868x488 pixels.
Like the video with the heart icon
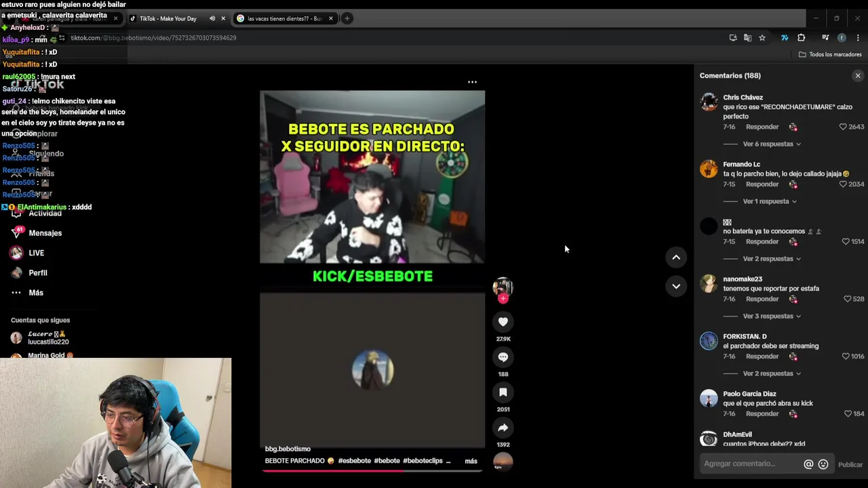[x=502, y=322]
